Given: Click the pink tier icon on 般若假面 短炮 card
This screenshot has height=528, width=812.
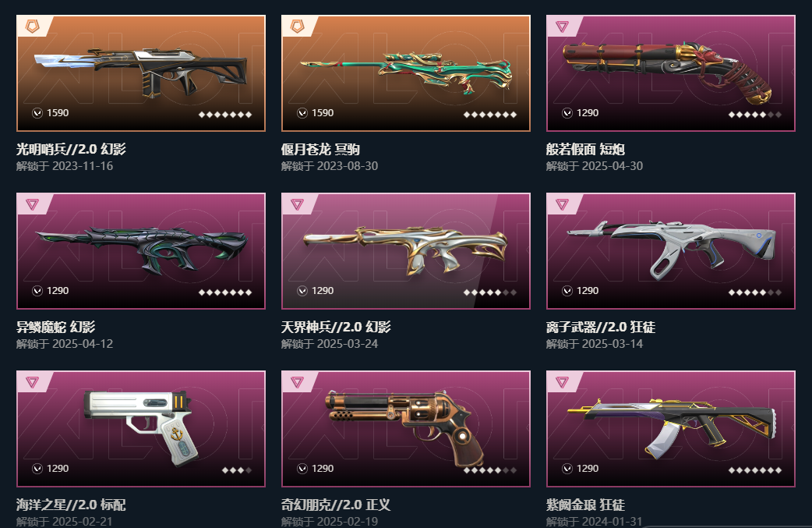Looking at the screenshot, I should [562, 26].
